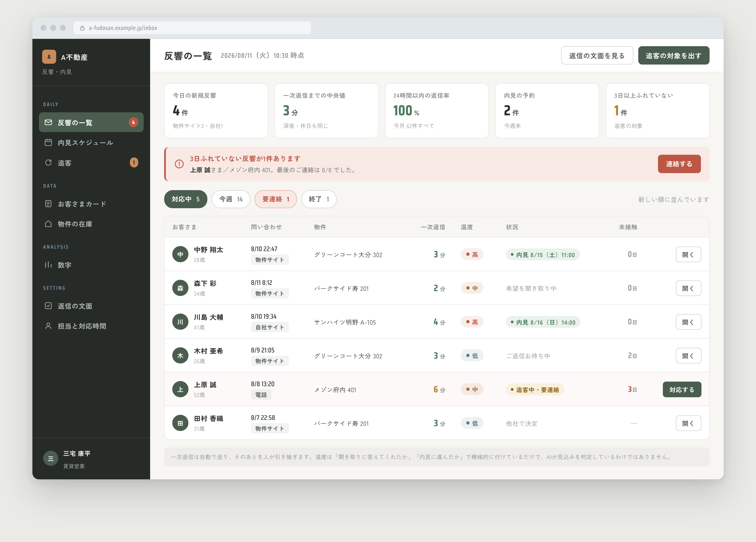Click the 今日の新規反響 stat card
756x542 pixels.
[216, 111]
